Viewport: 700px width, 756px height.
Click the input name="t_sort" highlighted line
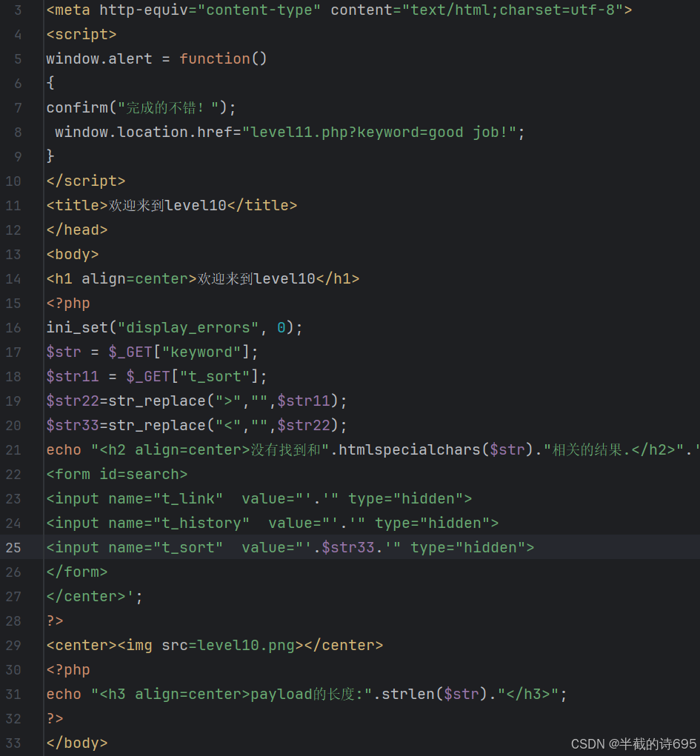pos(290,548)
